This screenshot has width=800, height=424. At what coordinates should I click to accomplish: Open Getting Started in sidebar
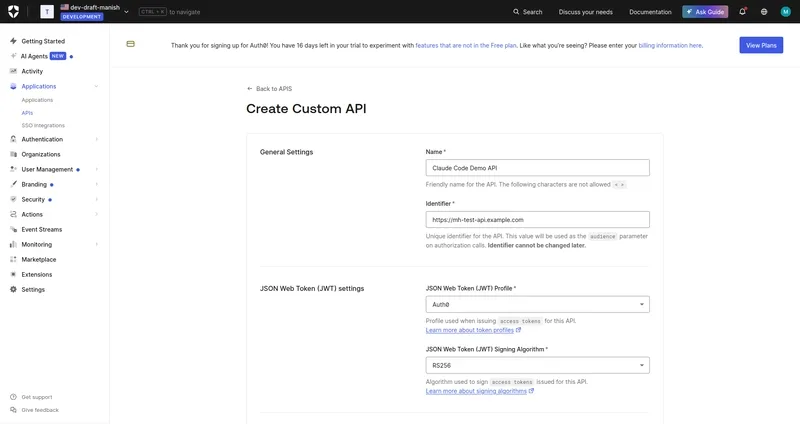[43, 41]
